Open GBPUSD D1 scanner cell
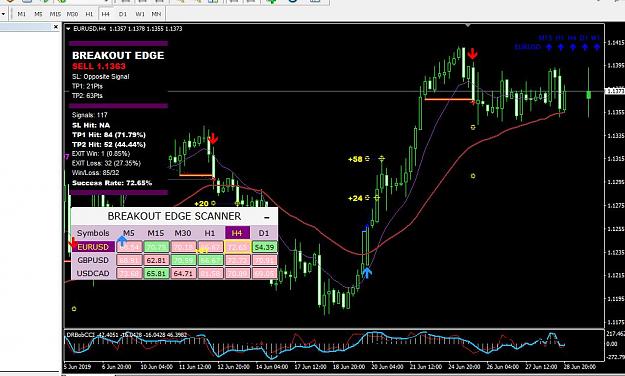The height and width of the screenshot is (376, 625). [x=264, y=260]
